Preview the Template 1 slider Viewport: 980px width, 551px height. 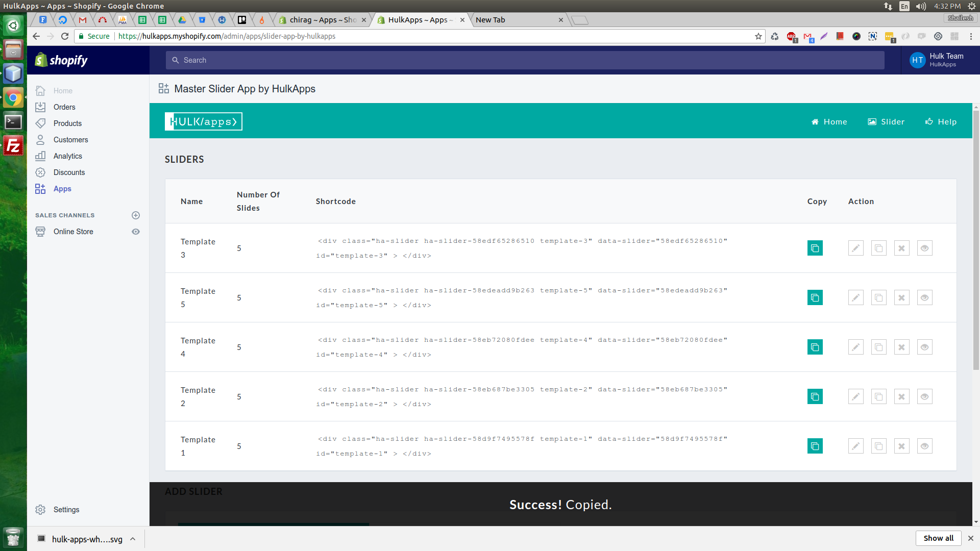(925, 446)
